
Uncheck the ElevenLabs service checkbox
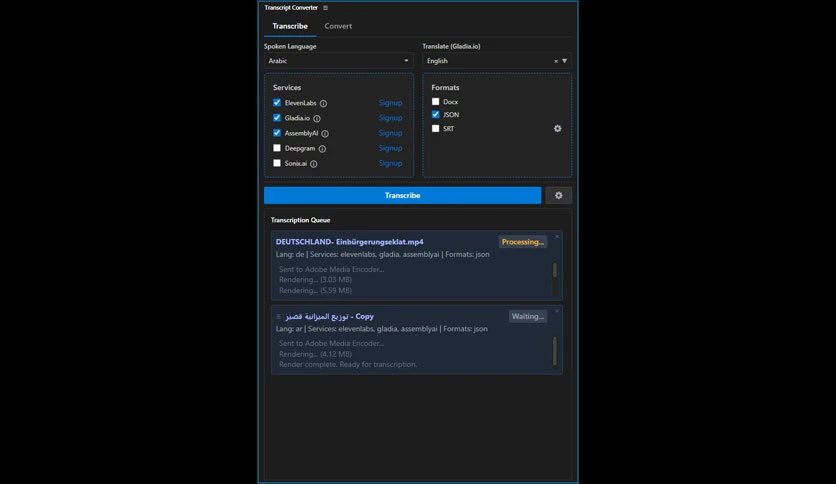[277, 102]
